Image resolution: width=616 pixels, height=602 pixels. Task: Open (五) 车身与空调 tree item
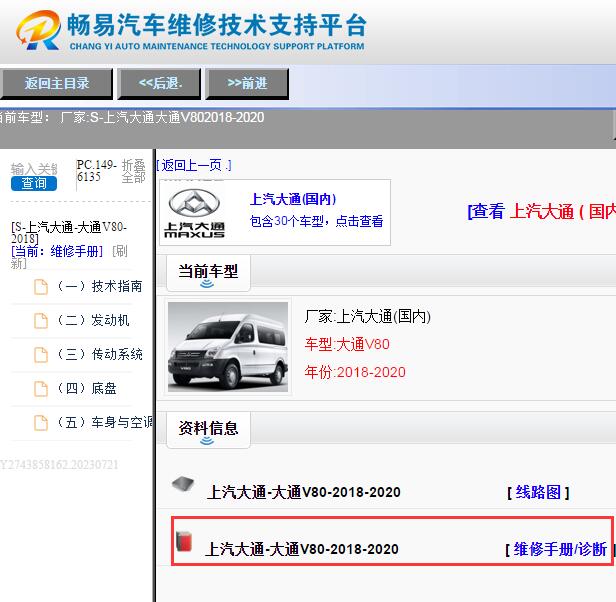[x=104, y=422]
